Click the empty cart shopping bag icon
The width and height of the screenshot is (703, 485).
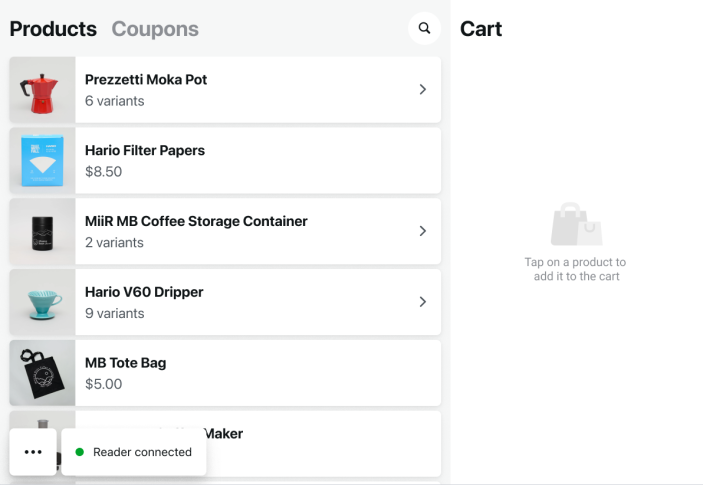coord(576,225)
